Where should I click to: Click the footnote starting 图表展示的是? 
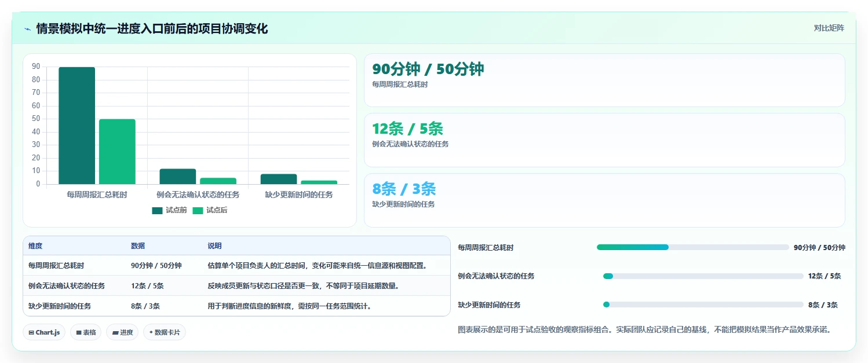[646, 330]
